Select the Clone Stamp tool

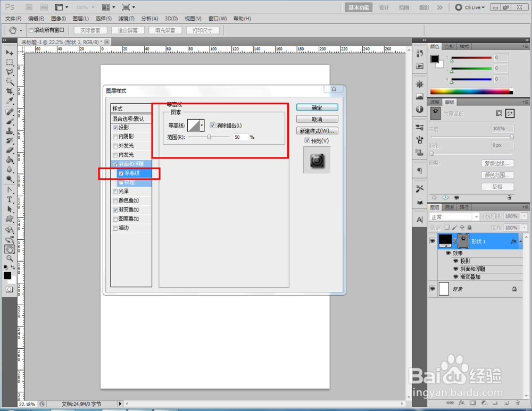(x=10, y=131)
